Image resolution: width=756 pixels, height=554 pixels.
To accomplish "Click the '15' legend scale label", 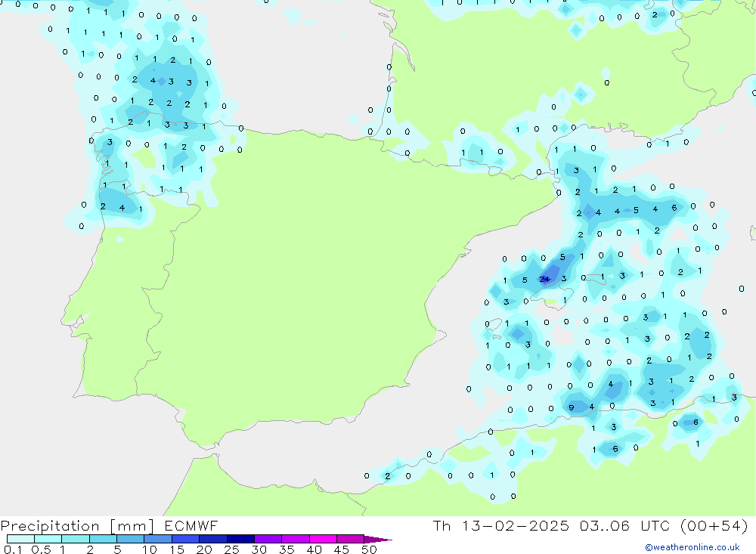I will 177,549.
